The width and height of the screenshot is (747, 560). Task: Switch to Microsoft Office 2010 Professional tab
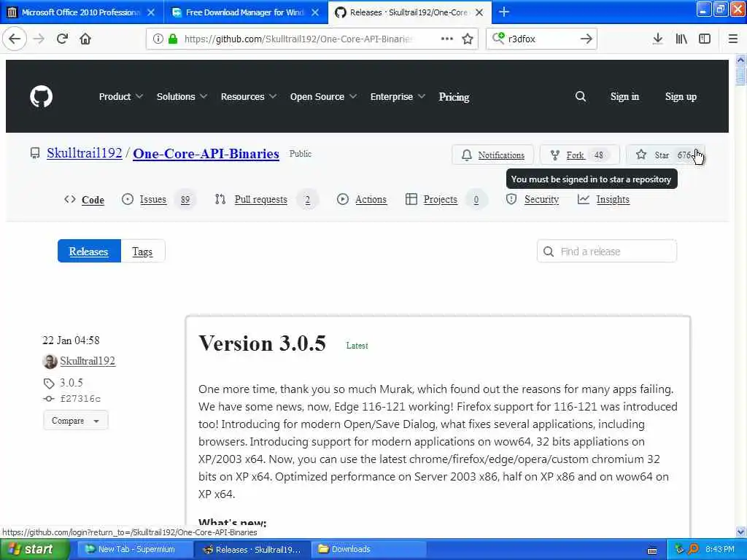click(81, 12)
